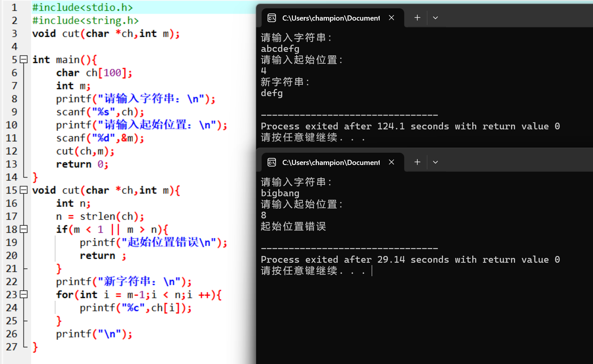The width and height of the screenshot is (593, 364).
Task: Click the cut prototype declaration on line 3
Action: [106, 34]
